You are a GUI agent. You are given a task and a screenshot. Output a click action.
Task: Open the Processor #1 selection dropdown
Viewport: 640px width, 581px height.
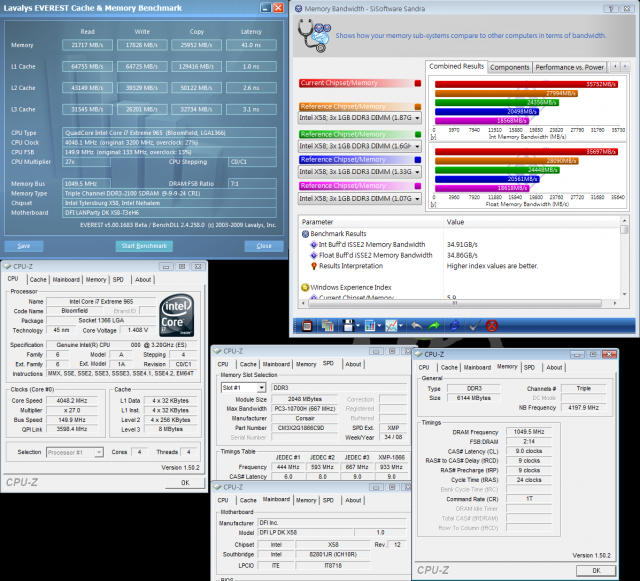point(98,452)
